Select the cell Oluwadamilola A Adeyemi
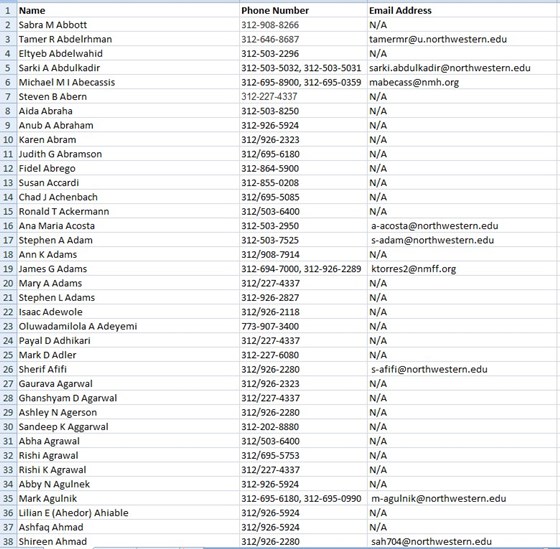560x549 pixels. [128, 326]
